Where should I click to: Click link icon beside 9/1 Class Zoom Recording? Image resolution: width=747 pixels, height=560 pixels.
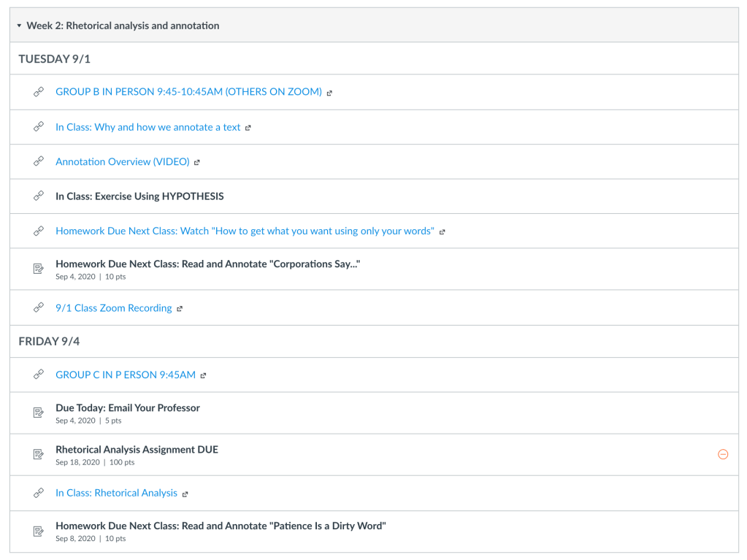click(39, 308)
